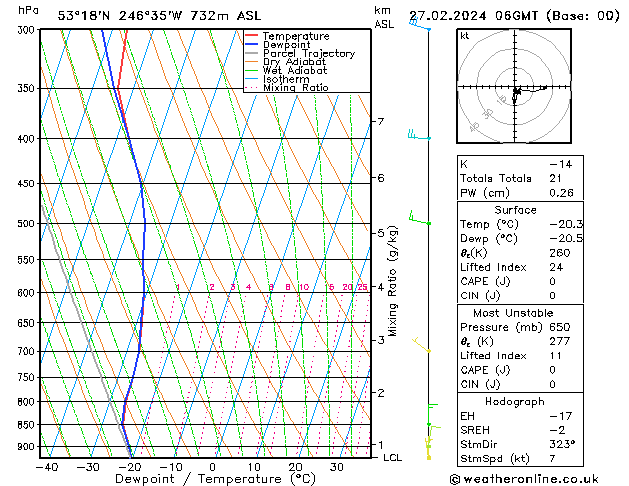Click the green wind barb near 800 hPa
The width and height of the screenshot is (629, 486).
click(x=433, y=414)
